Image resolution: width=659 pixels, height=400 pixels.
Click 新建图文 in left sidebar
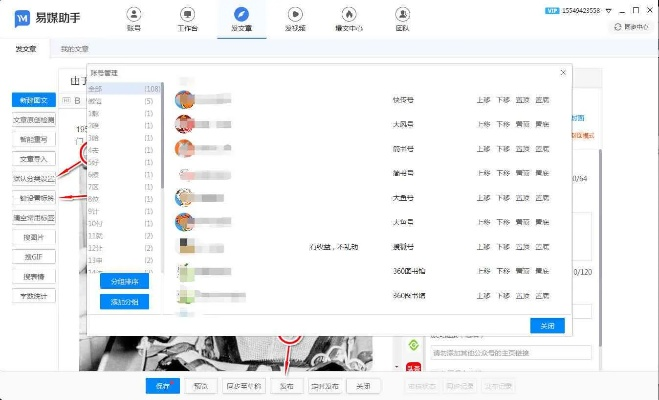point(34,100)
